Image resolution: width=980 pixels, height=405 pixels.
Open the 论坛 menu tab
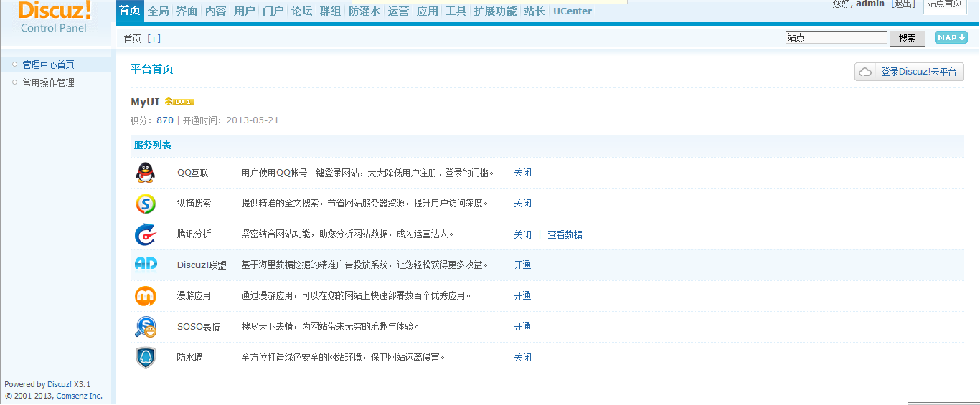301,11
